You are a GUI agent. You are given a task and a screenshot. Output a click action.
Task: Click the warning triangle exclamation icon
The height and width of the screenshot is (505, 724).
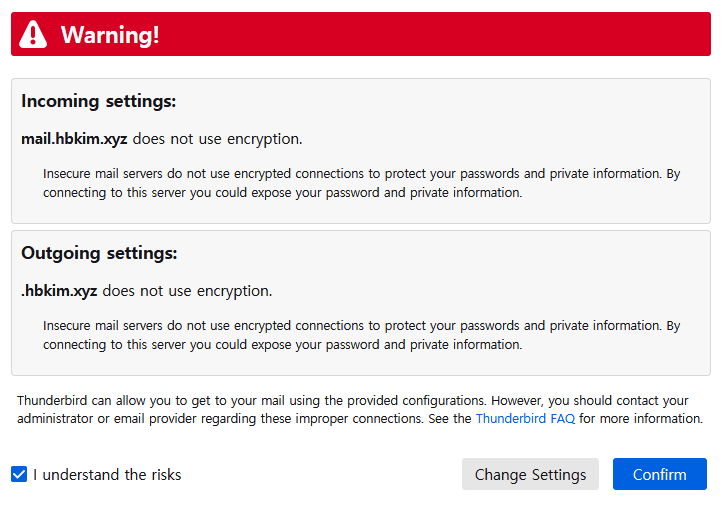click(x=33, y=34)
